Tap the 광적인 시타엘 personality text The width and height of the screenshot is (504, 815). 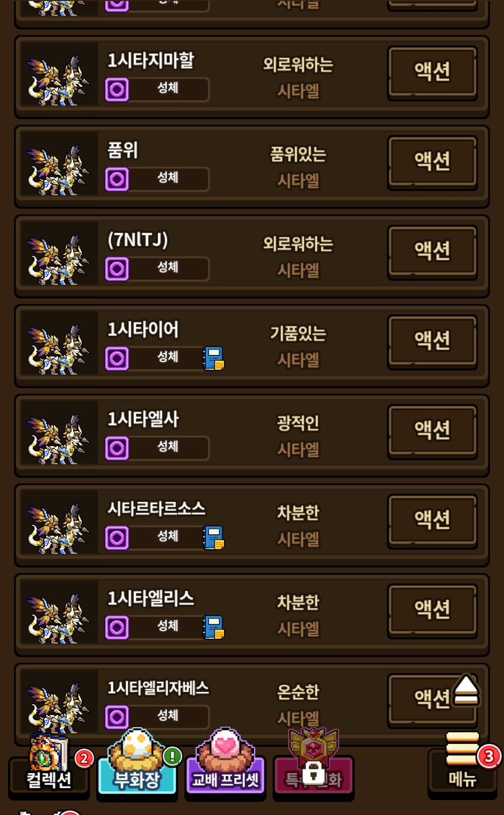[298, 436]
